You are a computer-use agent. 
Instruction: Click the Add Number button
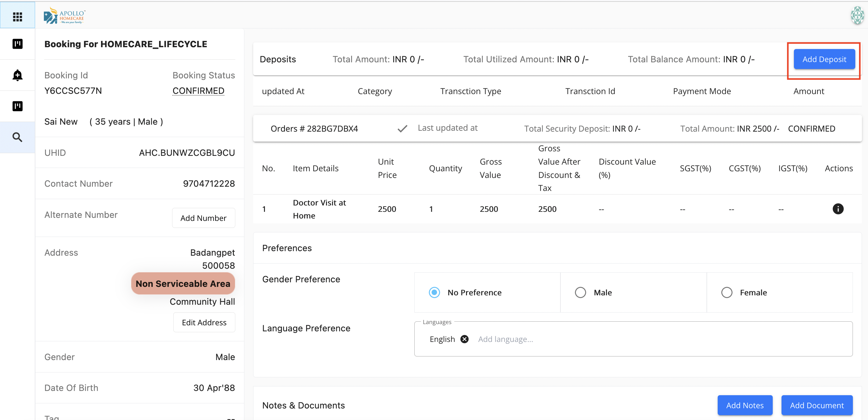point(203,218)
